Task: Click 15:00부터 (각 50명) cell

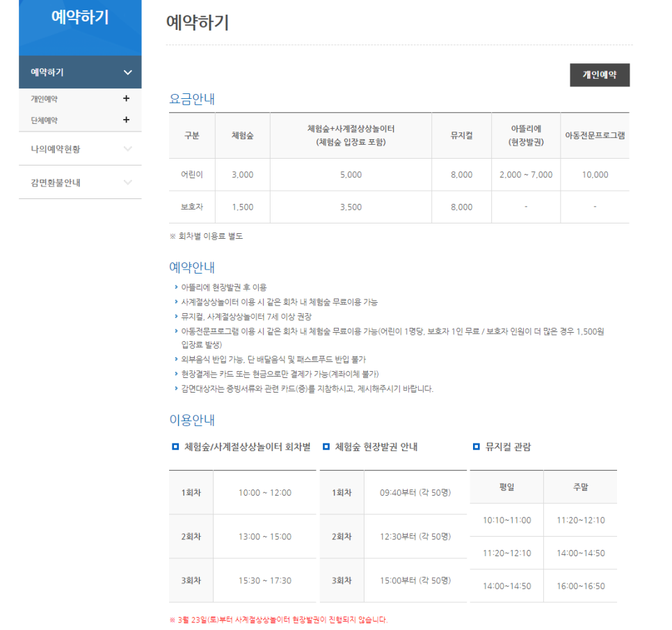Action: point(415,581)
